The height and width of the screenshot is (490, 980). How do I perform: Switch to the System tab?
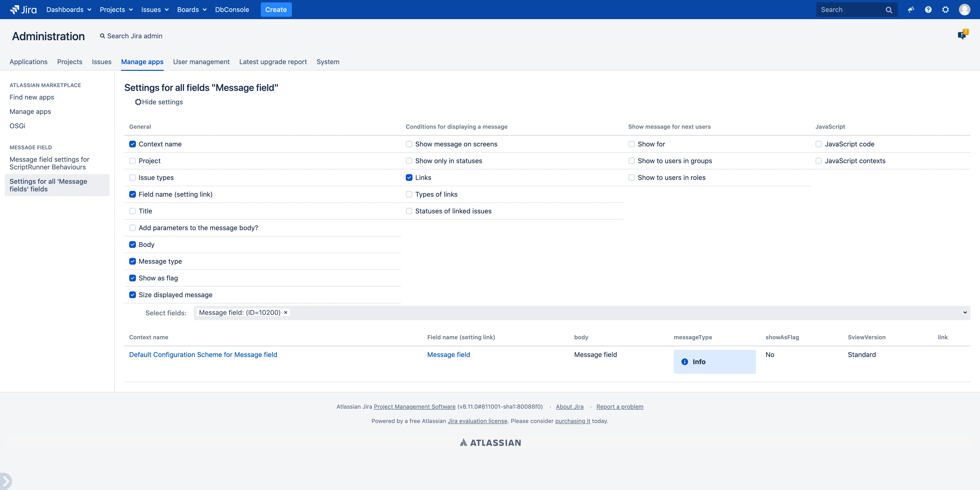coord(328,62)
